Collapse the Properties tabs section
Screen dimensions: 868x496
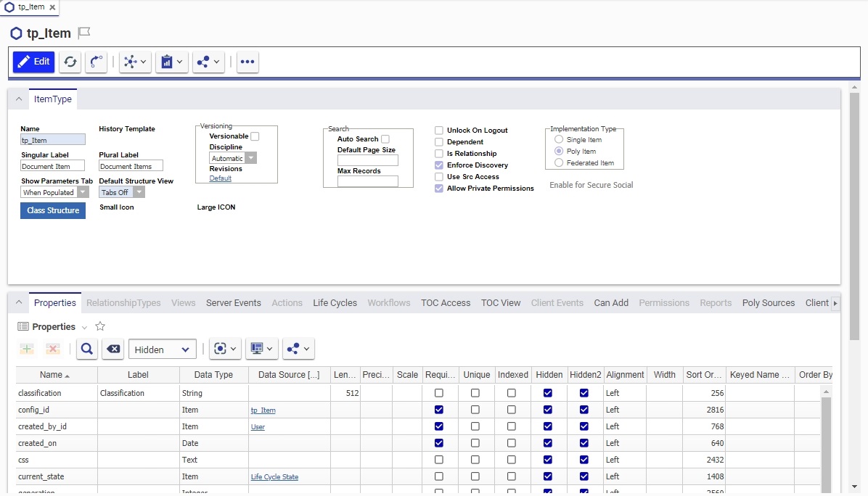point(19,302)
